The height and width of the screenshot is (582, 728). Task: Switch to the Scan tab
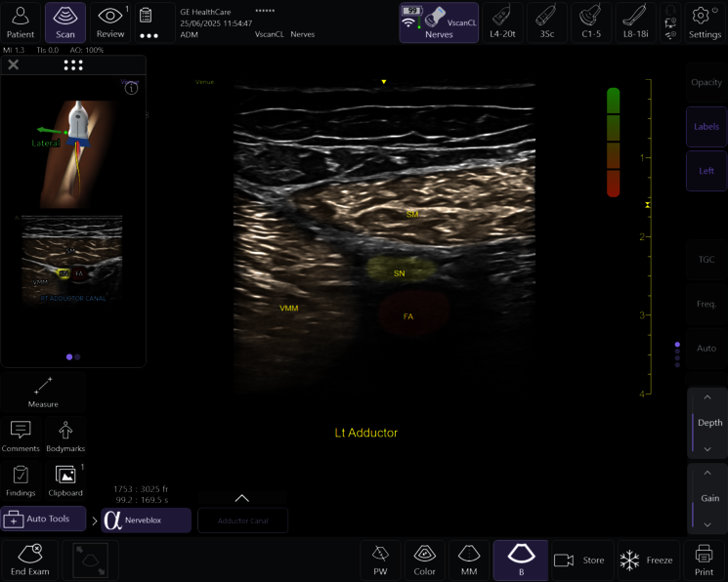tap(65, 21)
